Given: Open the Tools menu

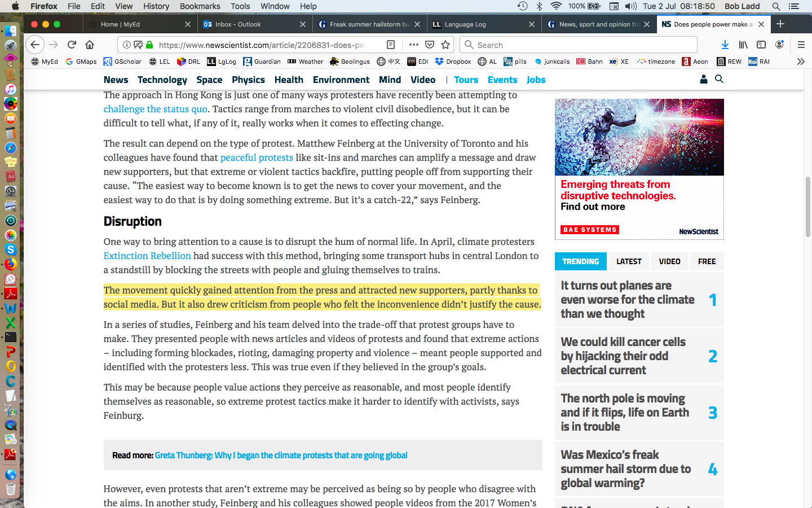Looking at the screenshot, I should (x=240, y=6).
